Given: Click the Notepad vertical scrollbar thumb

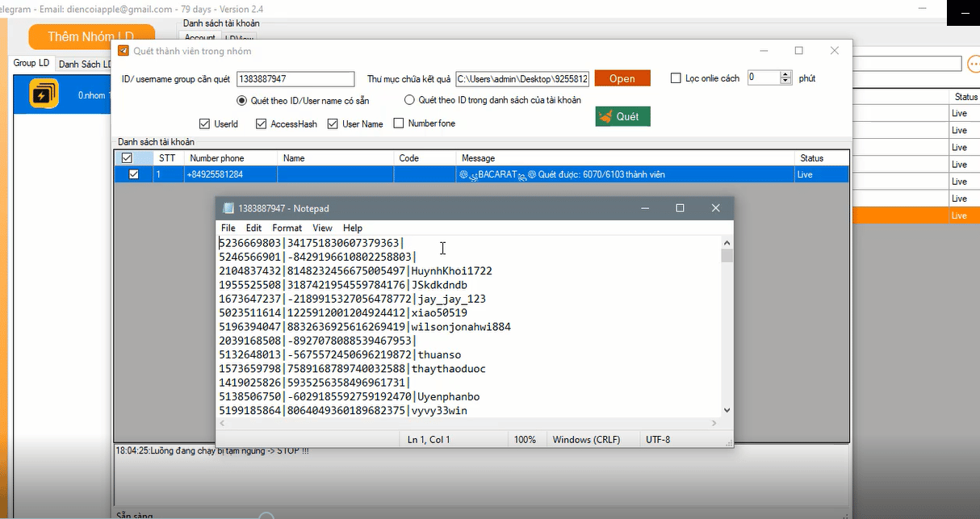Looking at the screenshot, I should [x=727, y=256].
